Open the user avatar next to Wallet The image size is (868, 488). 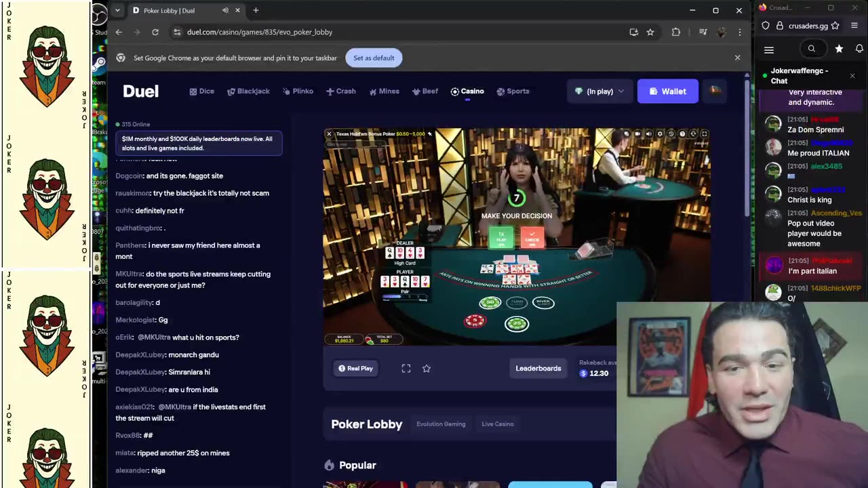[715, 90]
